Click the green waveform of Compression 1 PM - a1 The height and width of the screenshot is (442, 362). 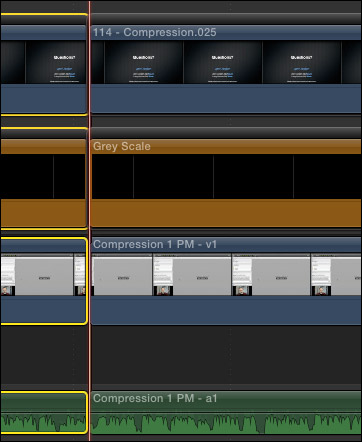226,423
